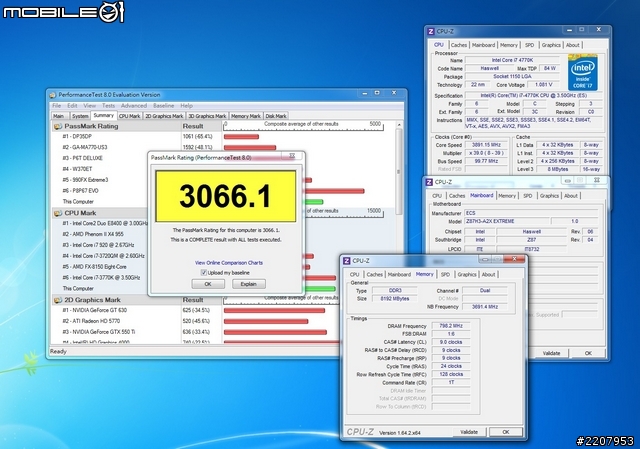Click the CPU-Z Z icon in the CPU window
640x449 pixels.
(431, 31)
